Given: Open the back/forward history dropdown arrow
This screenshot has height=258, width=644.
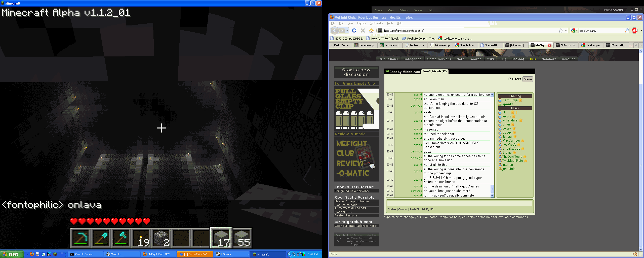Looking at the screenshot, I should (347, 30).
